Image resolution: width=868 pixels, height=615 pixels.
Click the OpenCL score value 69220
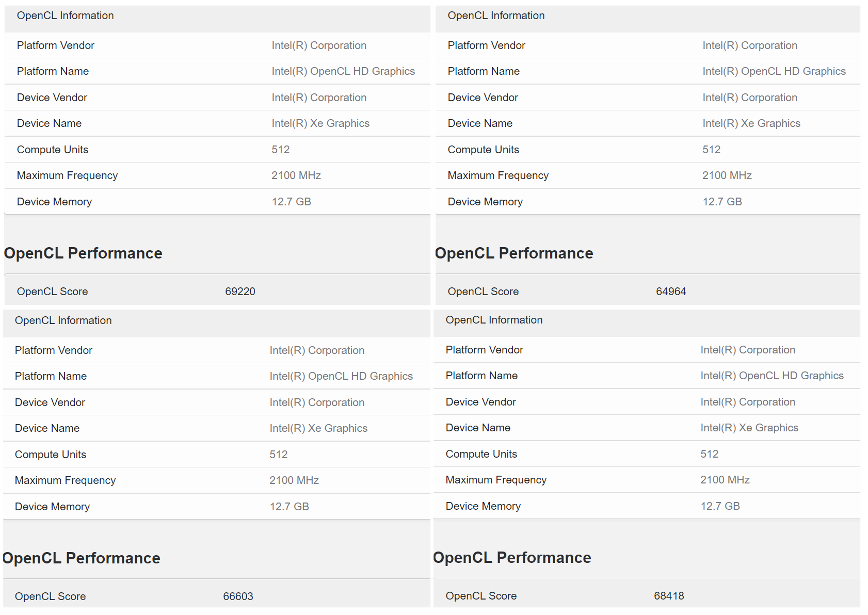pyautogui.click(x=240, y=292)
